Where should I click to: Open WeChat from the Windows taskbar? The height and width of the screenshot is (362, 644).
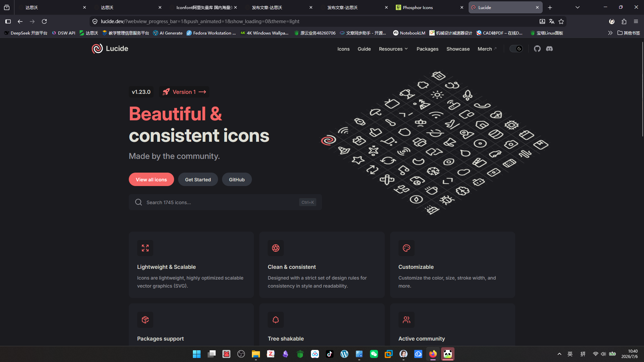pos(374,354)
